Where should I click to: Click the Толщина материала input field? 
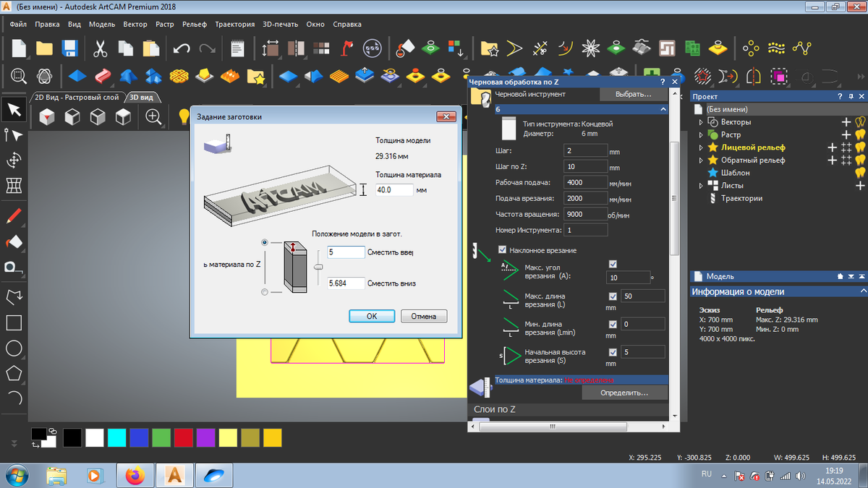click(x=394, y=190)
